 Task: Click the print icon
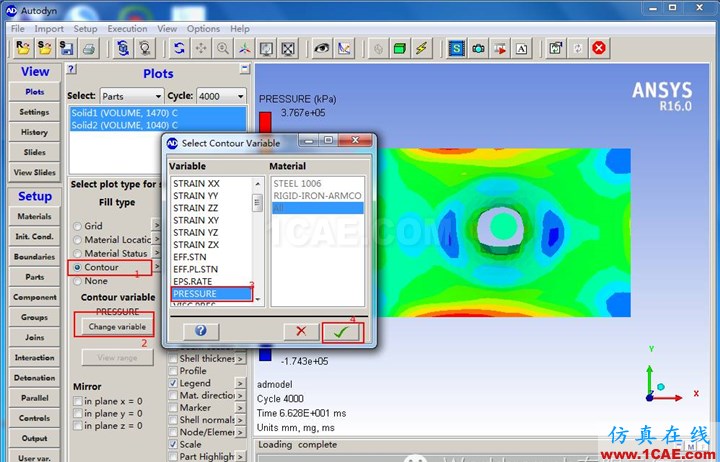tap(88, 48)
